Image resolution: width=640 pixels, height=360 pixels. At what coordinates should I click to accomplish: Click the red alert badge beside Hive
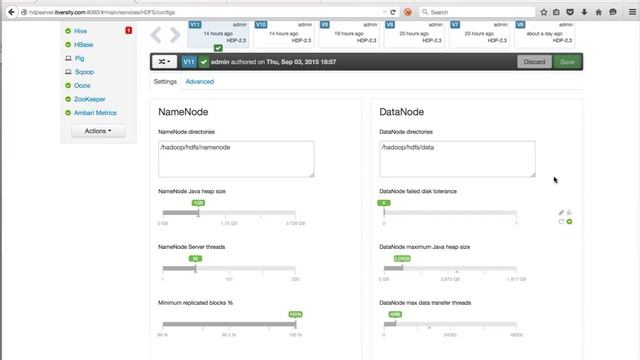click(129, 30)
